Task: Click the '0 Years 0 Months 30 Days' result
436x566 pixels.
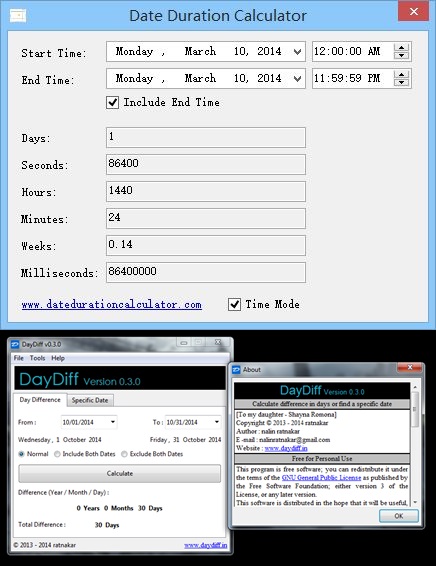Action: [x=119, y=508]
